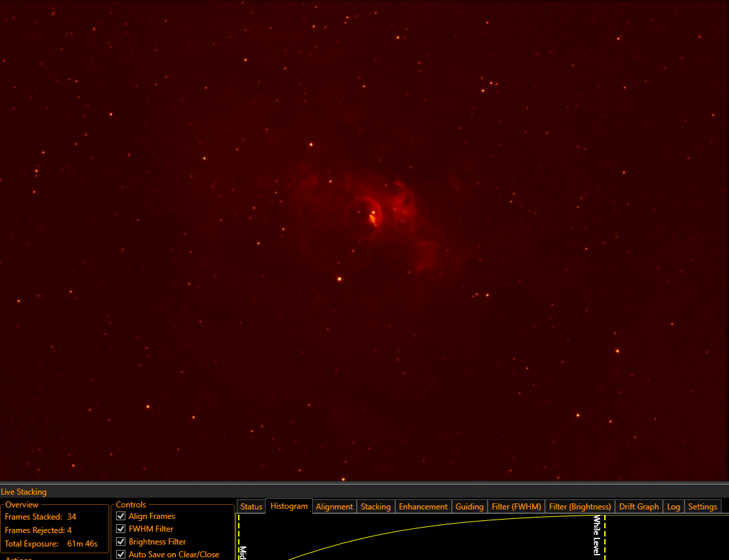The width and height of the screenshot is (729, 560).
Task: Uncheck the Align Frames checkbox
Action: tap(121, 516)
